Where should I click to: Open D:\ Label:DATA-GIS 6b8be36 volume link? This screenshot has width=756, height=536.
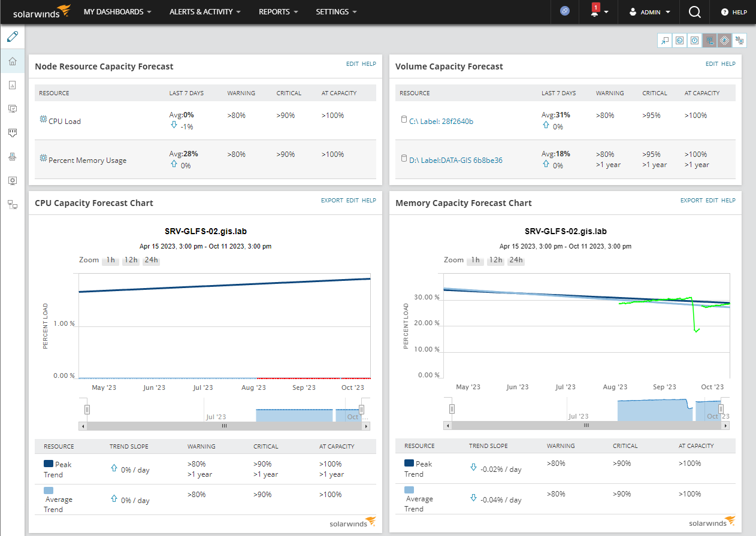pos(455,160)
